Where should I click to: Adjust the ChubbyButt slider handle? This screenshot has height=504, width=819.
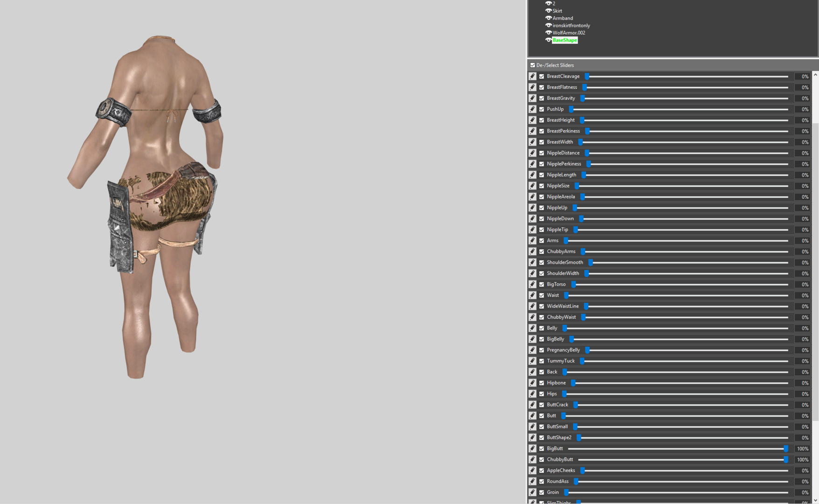point(786,460)
